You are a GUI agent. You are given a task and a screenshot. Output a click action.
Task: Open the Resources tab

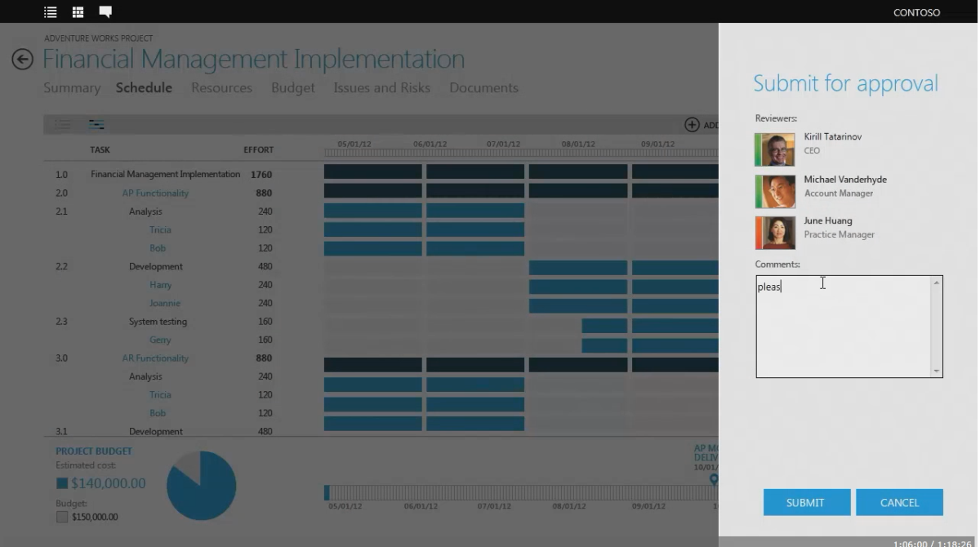click(x=221, y=88)
